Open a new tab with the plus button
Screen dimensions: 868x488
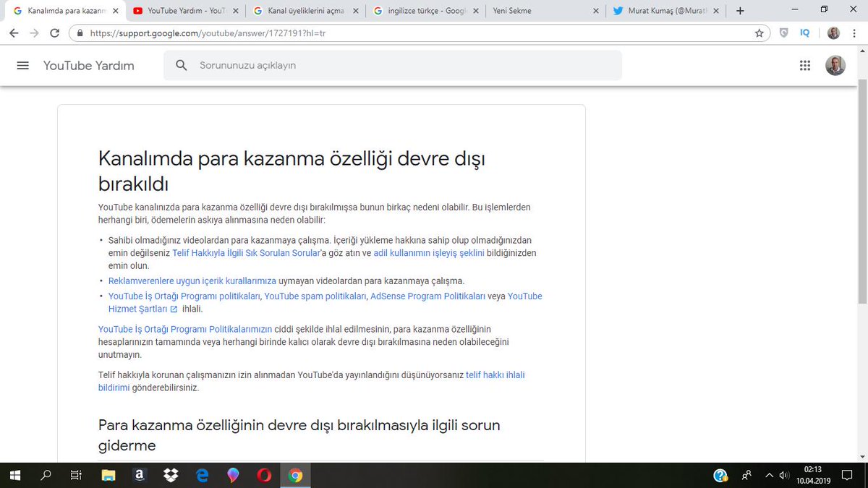(740, 11)
